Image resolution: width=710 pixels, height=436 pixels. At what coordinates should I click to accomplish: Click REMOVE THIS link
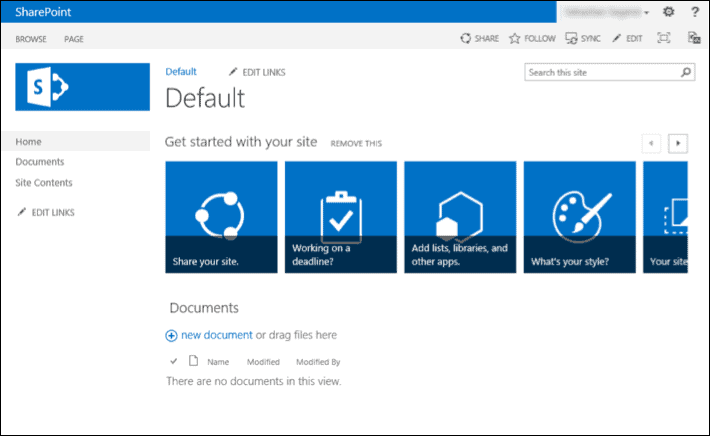pyautogui.click(x=356, y=144)
